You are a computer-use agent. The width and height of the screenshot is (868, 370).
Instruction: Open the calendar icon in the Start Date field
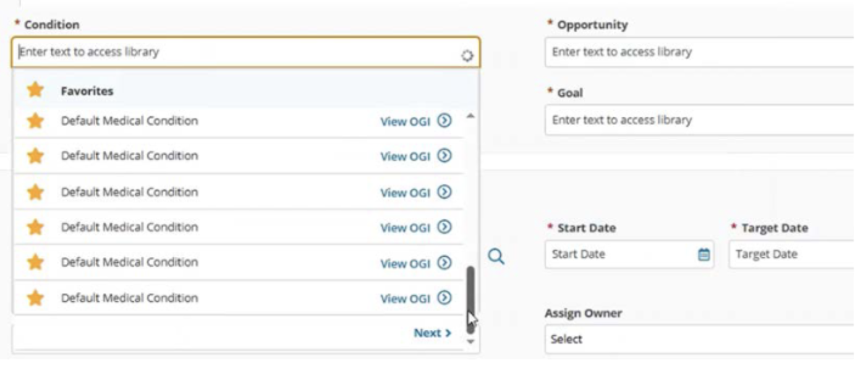click(x=704, y=254)
